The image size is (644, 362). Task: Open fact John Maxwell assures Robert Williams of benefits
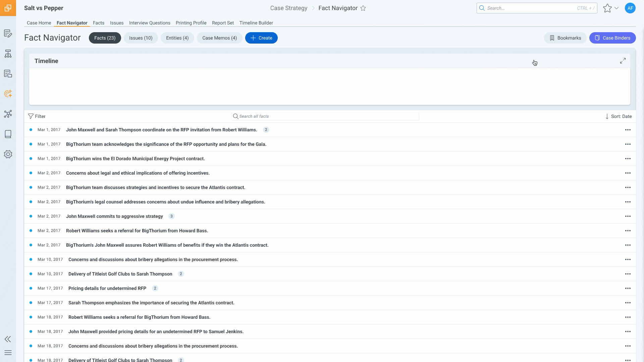(167, 245)
